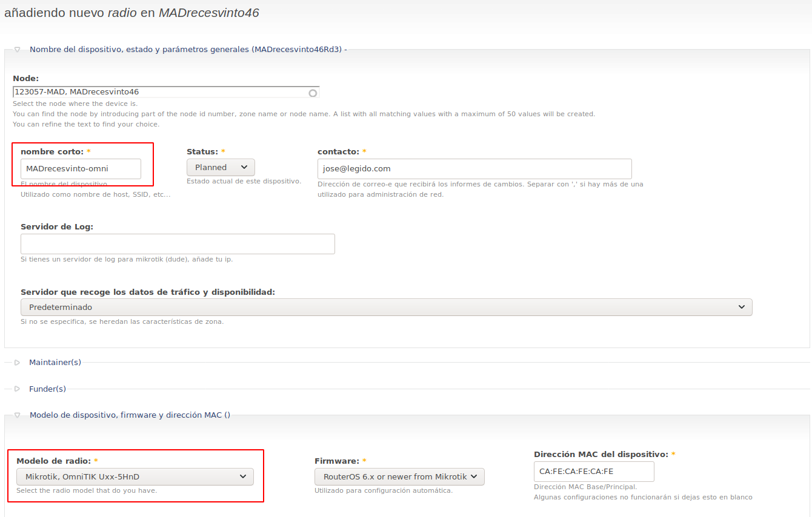Open the 'Modelo de radio' dropdown
Screen dimensions: 812x517
[135, 477]
